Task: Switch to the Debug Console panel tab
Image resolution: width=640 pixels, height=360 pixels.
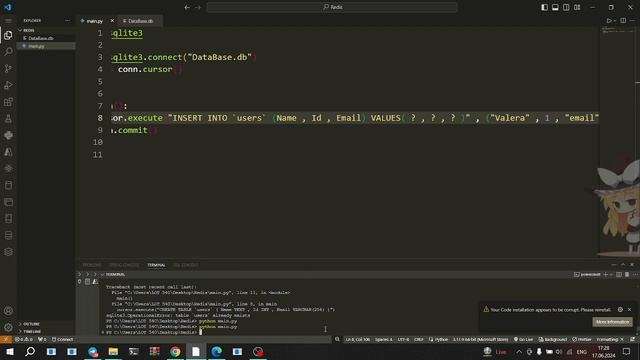Action: (x=124, y=265)
